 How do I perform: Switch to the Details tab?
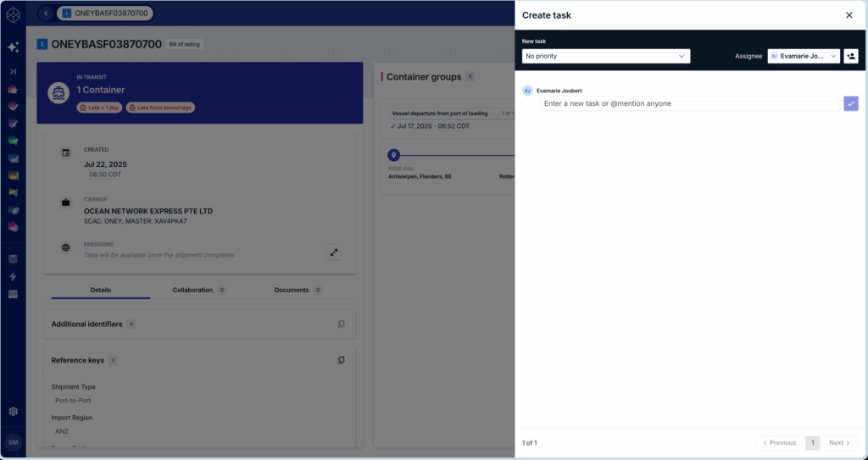[x=101, y=290]
